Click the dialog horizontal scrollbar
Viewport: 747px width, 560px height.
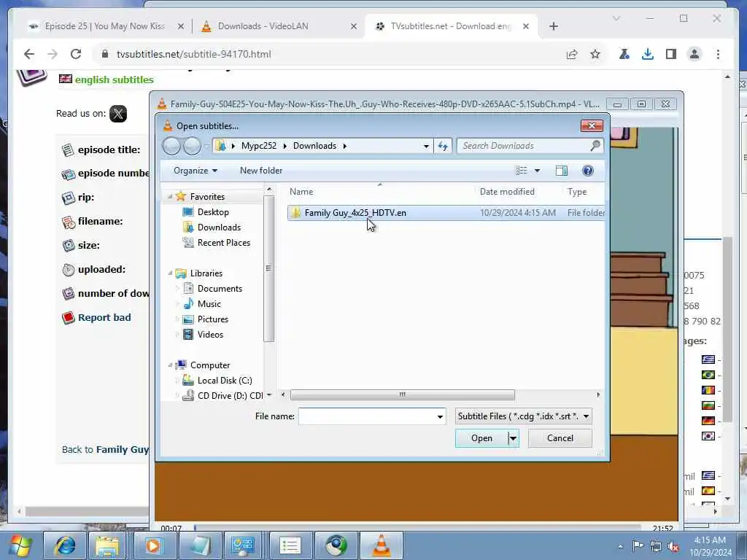[x=402, y=394]
